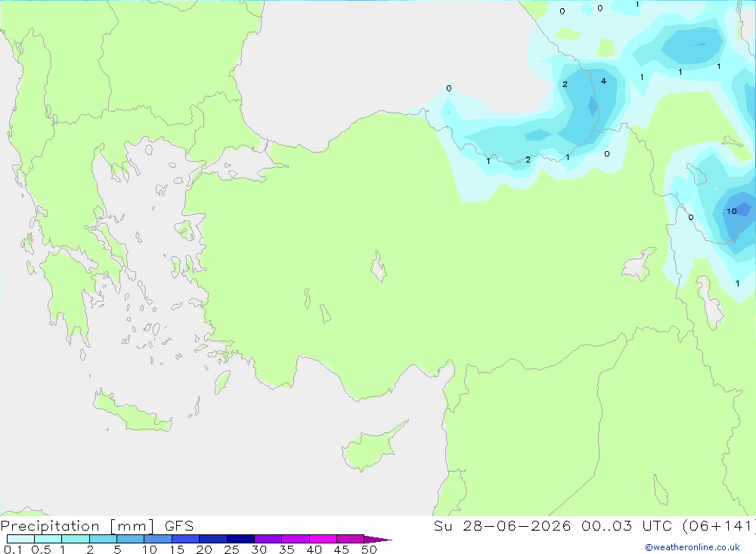The width and height of the screenshot is (756, 554).
Task: Click the legend label '25'
Action: 231,549
